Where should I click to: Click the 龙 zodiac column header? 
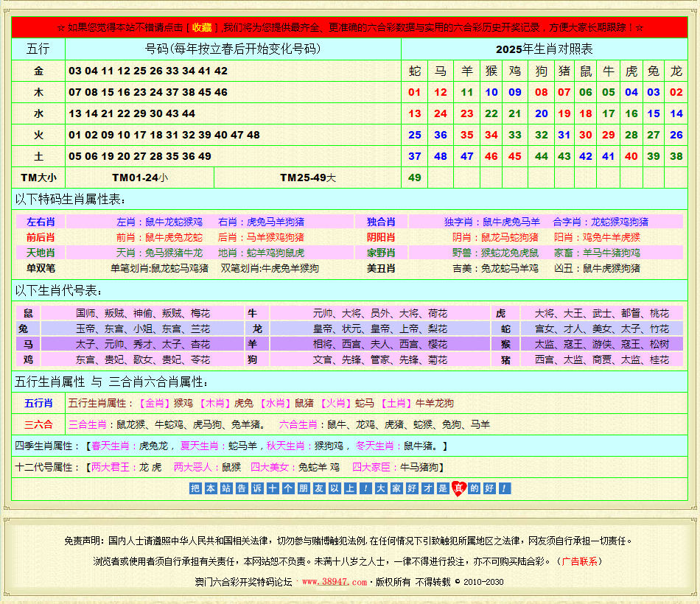pyautogui.click(x=676, y=71)
